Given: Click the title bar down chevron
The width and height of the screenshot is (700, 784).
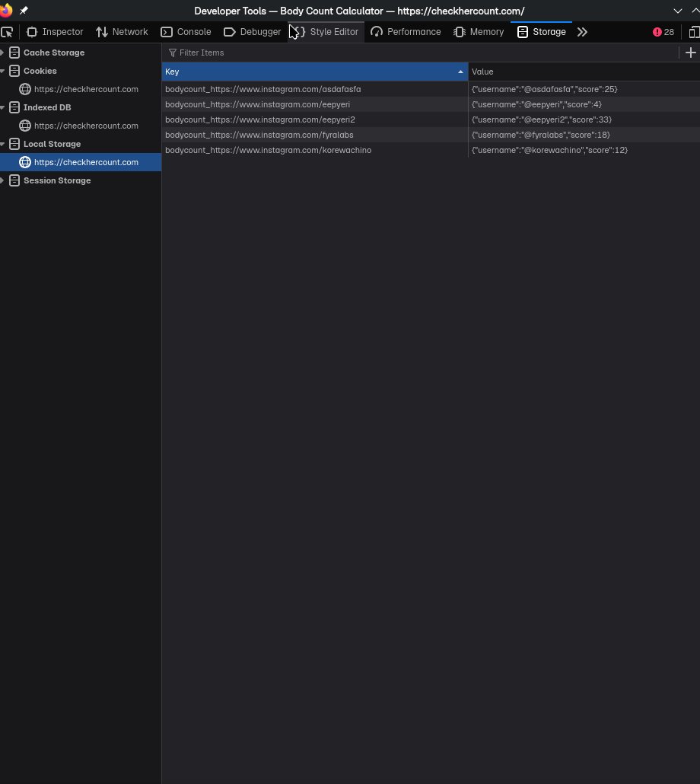Looking at the screenshot, I should (x=677, y=11).
